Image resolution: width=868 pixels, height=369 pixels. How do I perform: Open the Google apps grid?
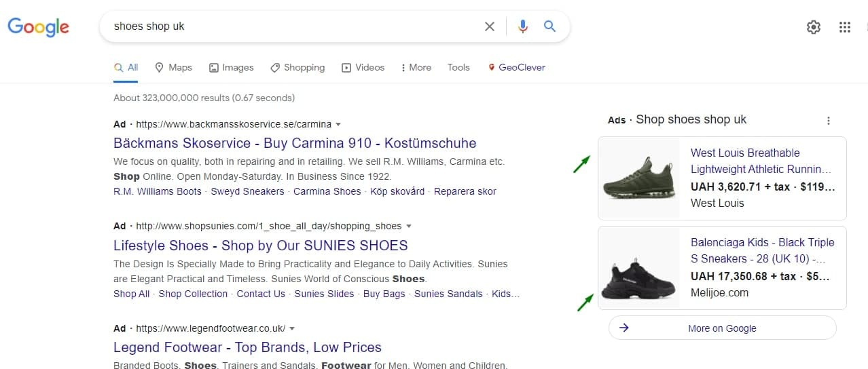pyautogui.click(x=844, y=27)
